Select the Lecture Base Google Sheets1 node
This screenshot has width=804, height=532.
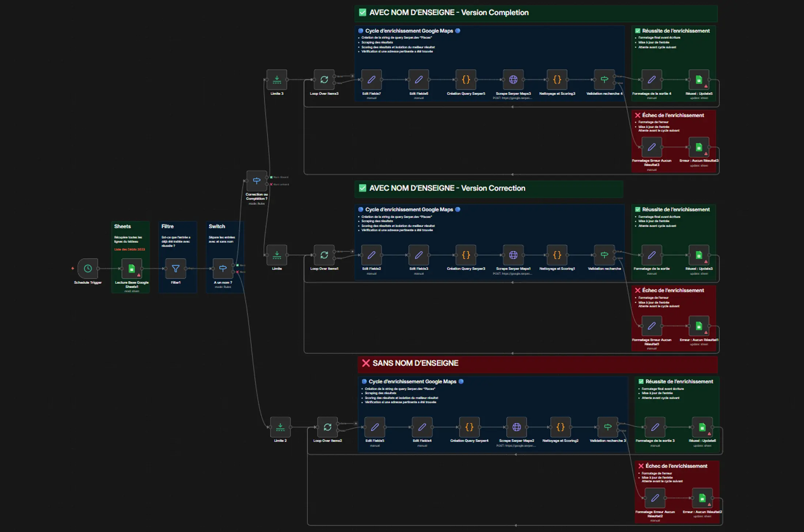(x=132, y=269)
